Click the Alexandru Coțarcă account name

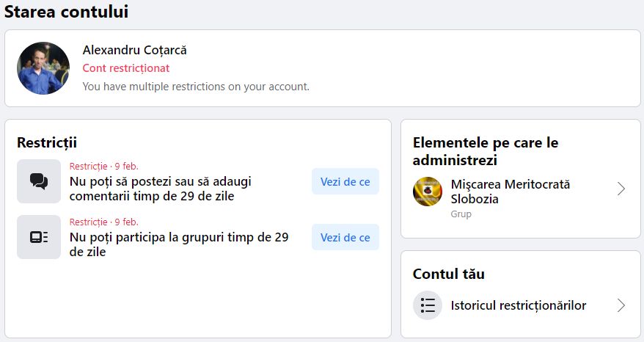(x=134, y=50)
